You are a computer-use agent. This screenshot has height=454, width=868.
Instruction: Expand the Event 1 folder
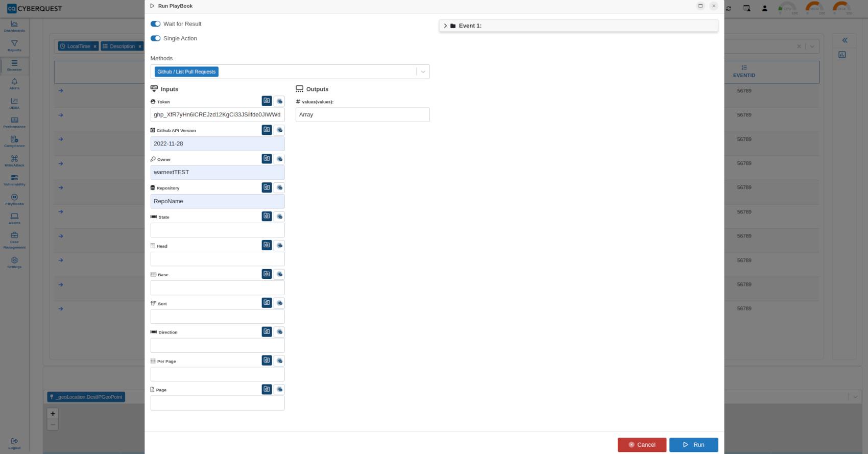click(x=445, y=26)
